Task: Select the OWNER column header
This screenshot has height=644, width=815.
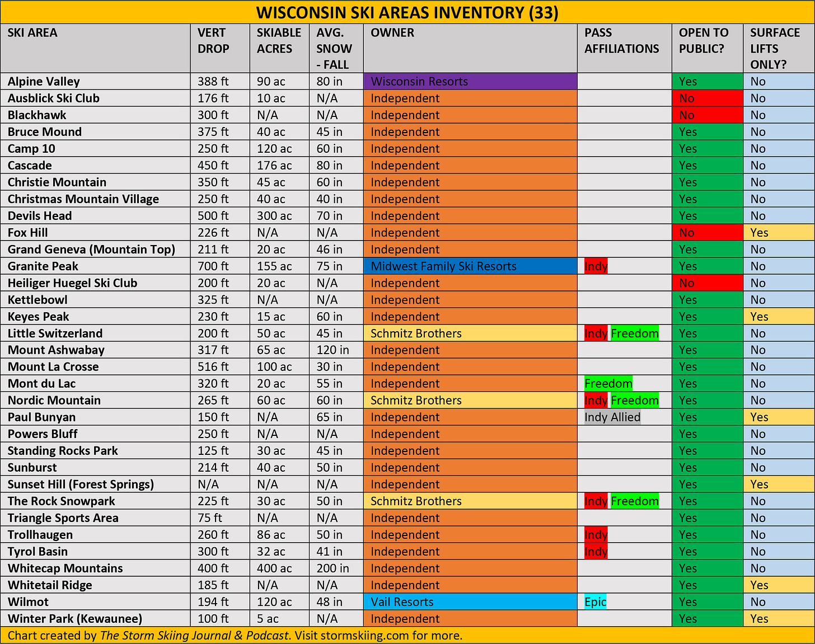Action: [470, 48]
